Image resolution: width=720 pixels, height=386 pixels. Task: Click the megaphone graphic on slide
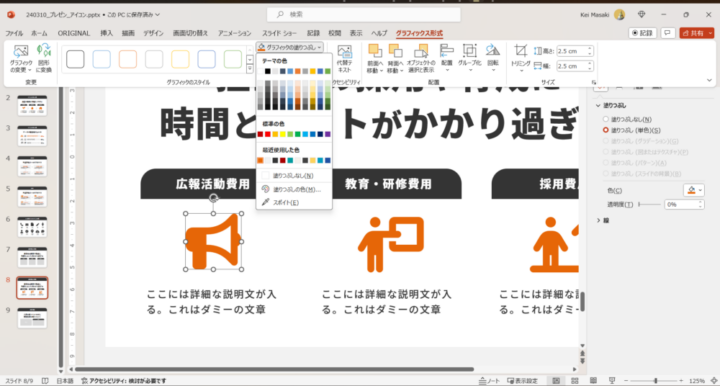coord(214,241)
